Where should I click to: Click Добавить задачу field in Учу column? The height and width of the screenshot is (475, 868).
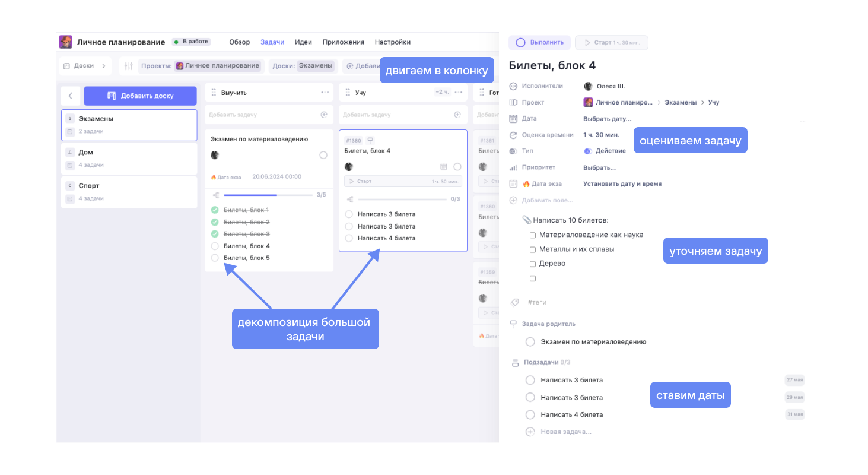(392, 115)
